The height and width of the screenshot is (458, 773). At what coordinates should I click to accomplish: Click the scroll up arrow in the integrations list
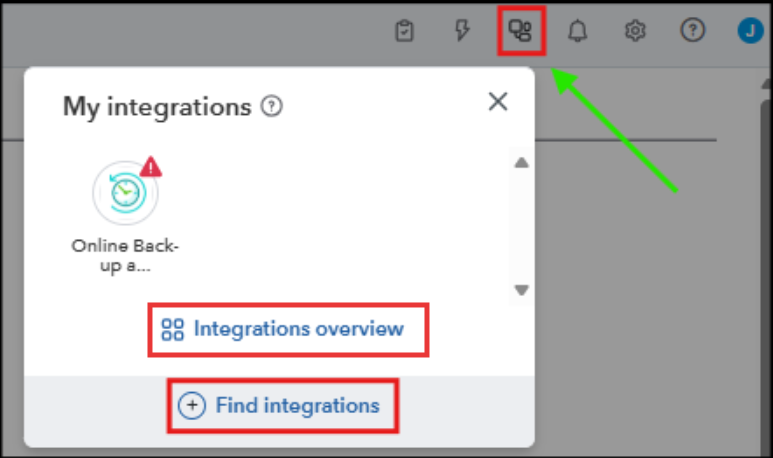pos(520,163)
